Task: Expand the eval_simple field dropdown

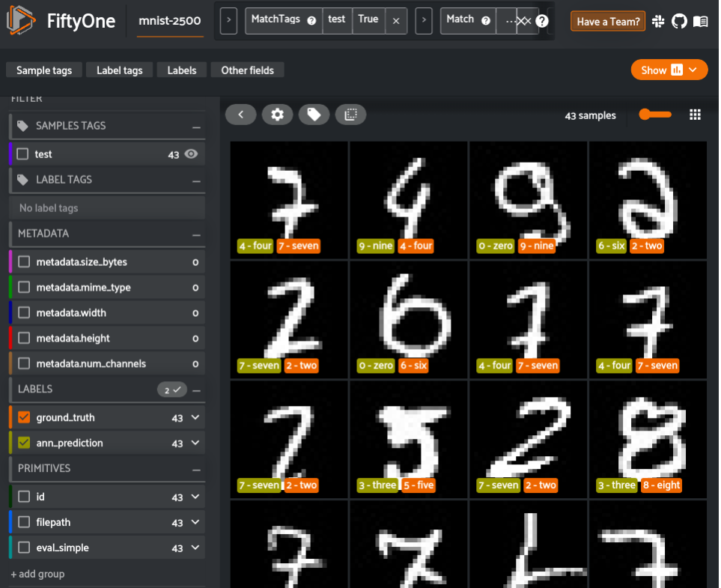Action: (196, 547)
